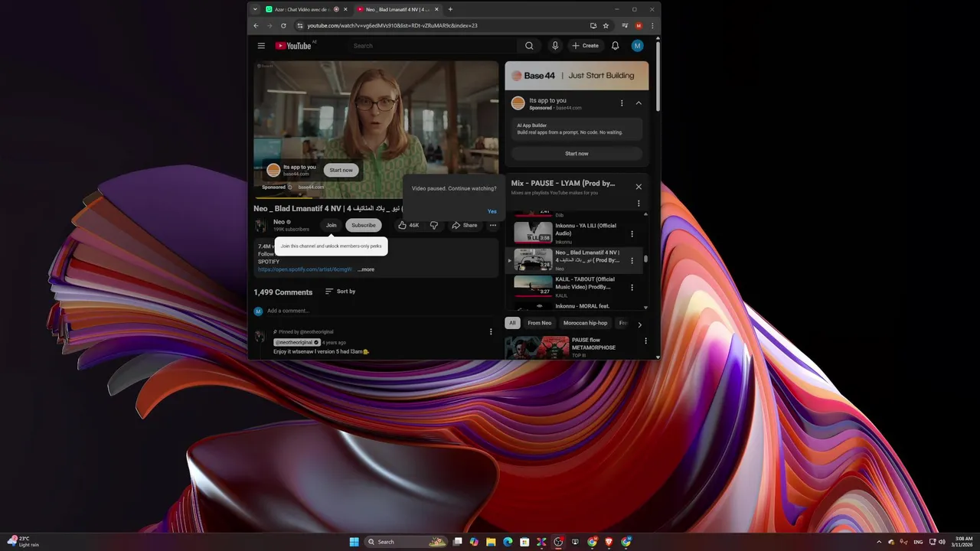Click the Join channel button
This screenshot has height=551, width=980.
331,225
